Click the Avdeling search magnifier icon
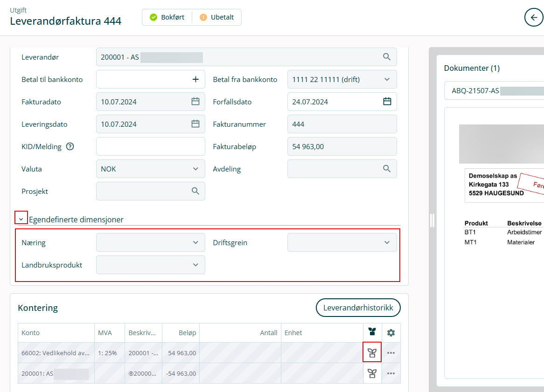The height and width of the screenshot is (392, 544). (386, 169)
